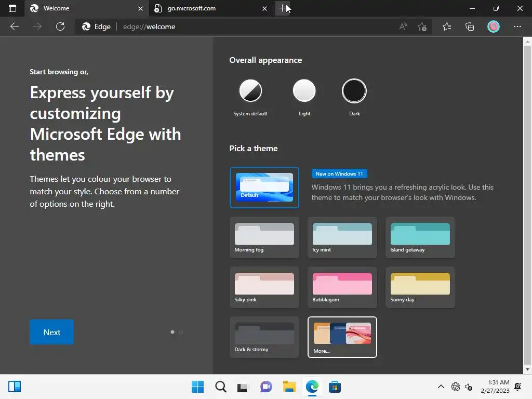
Task: Open Read aloud from address bar
Action: [403, 26]
